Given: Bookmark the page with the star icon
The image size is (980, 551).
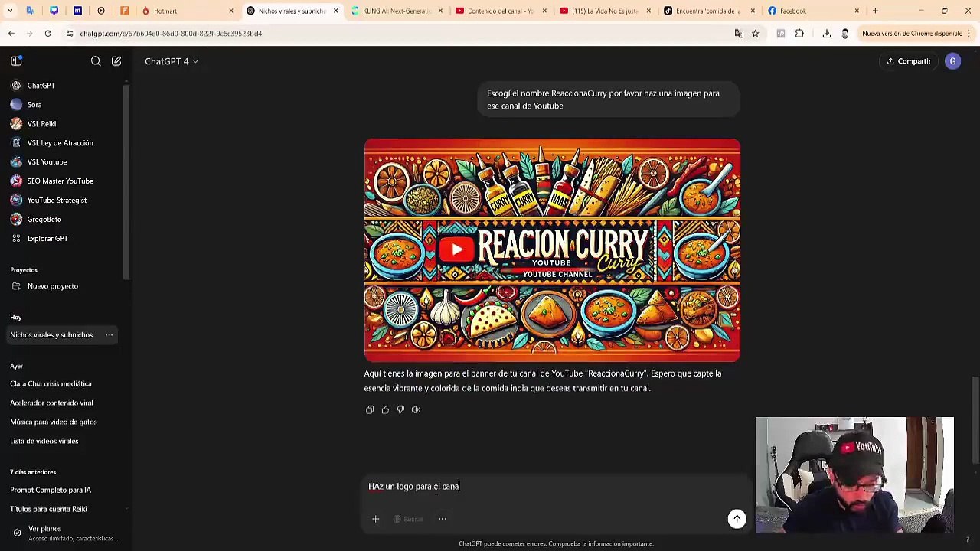Looking at the screenshot, I should pos(755,34).
